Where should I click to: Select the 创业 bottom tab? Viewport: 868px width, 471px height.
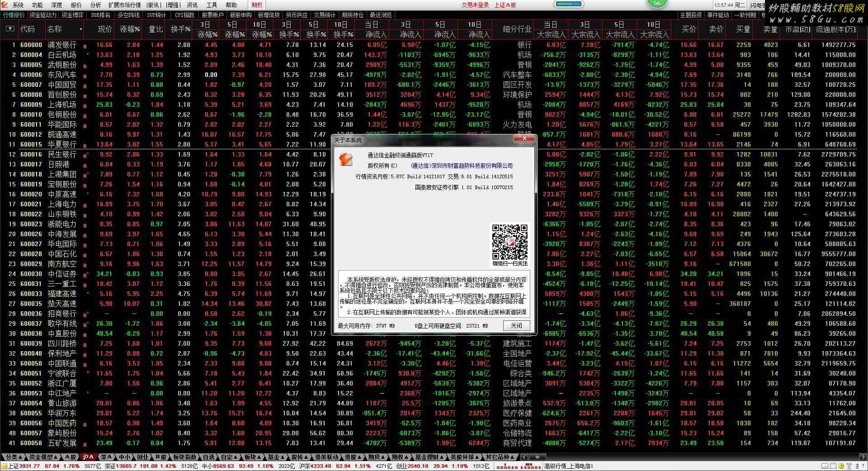click(x=142, y=457)
